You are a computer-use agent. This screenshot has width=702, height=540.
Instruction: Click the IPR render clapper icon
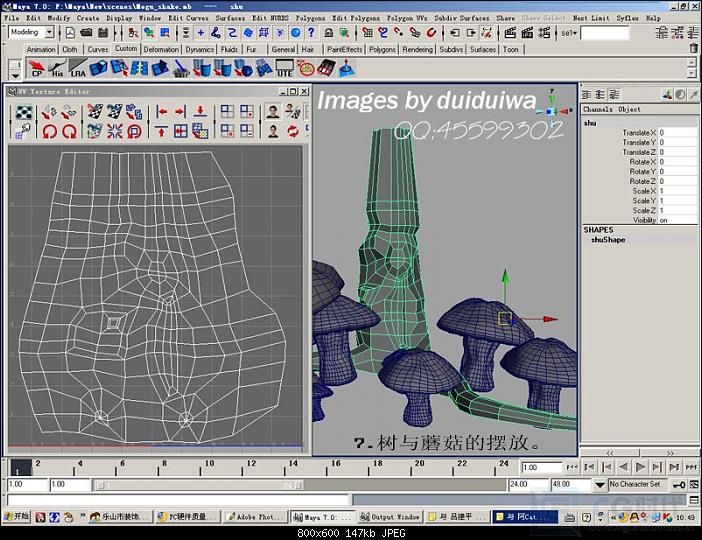(527, 33)
